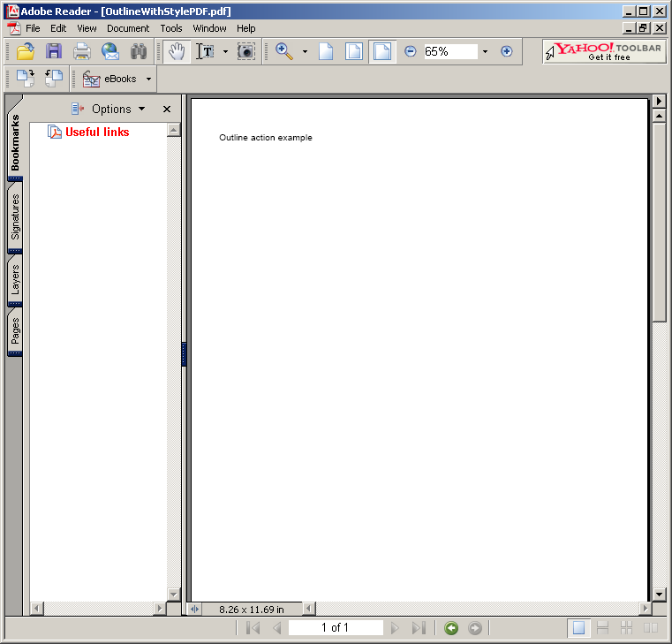Open Search with the binoculars icon

tap(139, 51)
